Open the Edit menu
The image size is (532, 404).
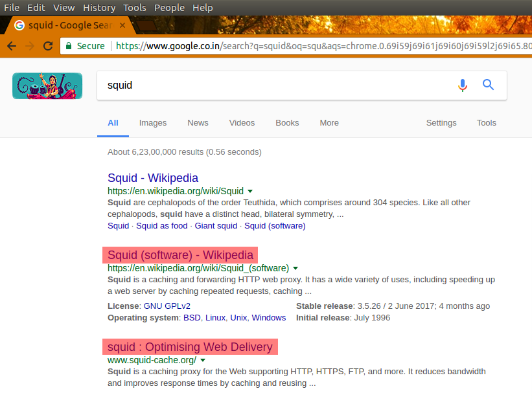click(36, 8)
